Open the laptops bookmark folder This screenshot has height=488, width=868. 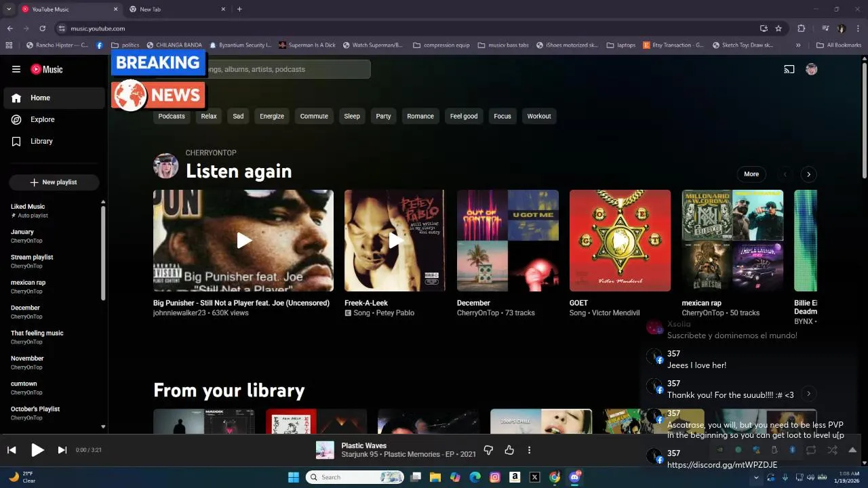(x=621, y=45)
